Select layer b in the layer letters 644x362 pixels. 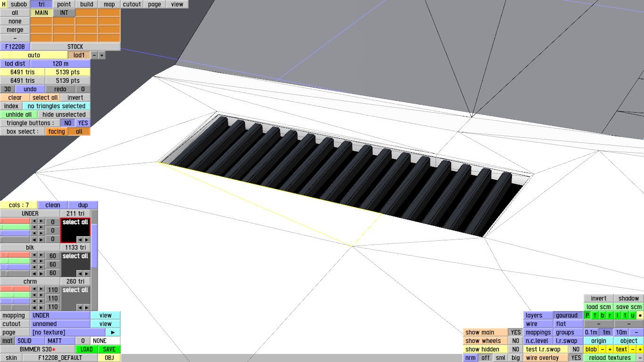(603, 315)
